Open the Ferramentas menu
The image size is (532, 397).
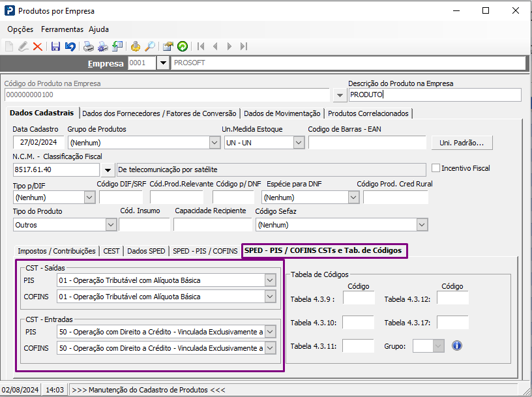point(62,29)
